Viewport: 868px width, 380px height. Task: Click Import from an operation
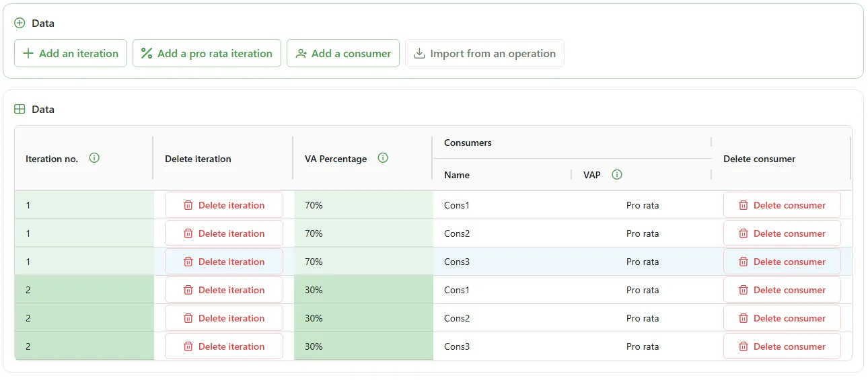[484, 53]
